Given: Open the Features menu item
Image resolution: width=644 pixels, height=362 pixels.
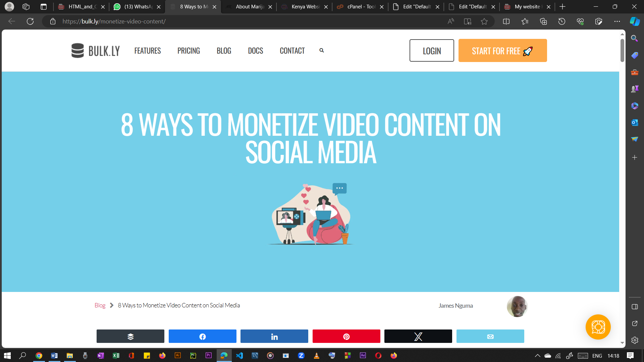Looking at the screenshot, I should click(x=148, y=51).
